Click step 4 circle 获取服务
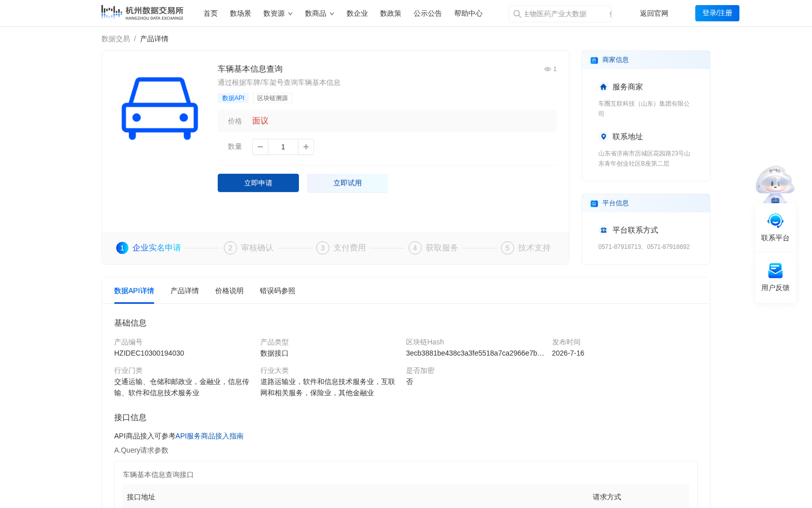 (x=415, y=248)
